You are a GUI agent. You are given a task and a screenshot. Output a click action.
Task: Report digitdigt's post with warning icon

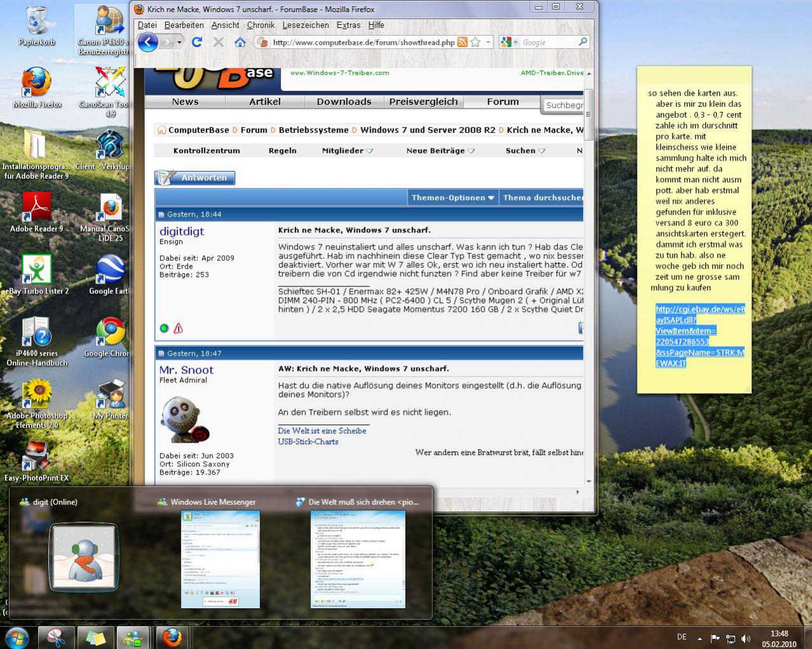178,328
